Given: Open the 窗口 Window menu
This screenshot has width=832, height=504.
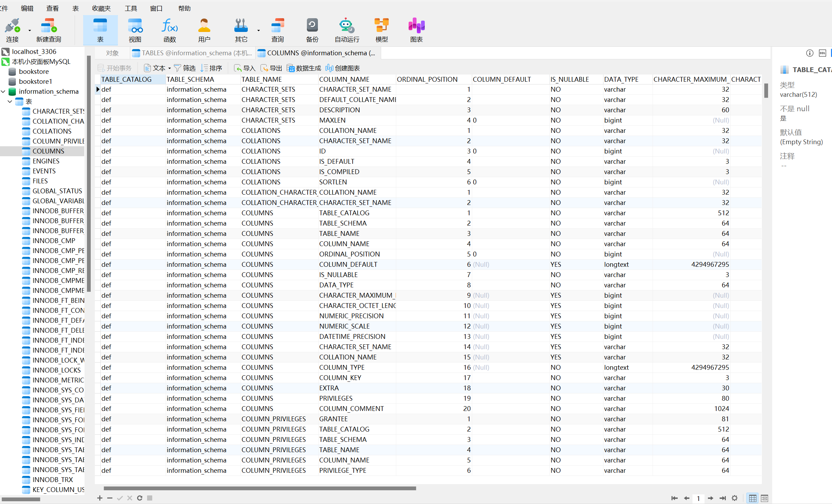Looking at the screenshot, I should click(x=156, y=8).
